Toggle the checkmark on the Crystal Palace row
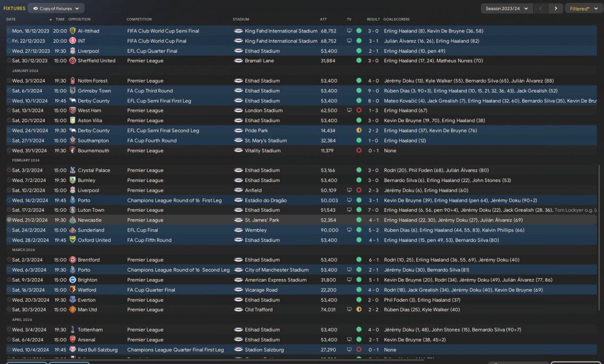 pos(9,171)
